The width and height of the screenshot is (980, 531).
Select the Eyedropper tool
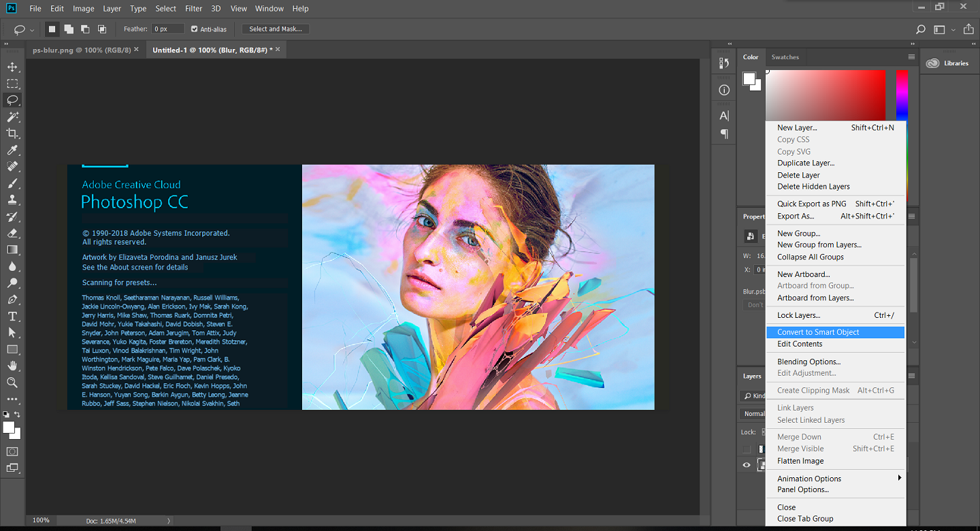coord(12,150)
